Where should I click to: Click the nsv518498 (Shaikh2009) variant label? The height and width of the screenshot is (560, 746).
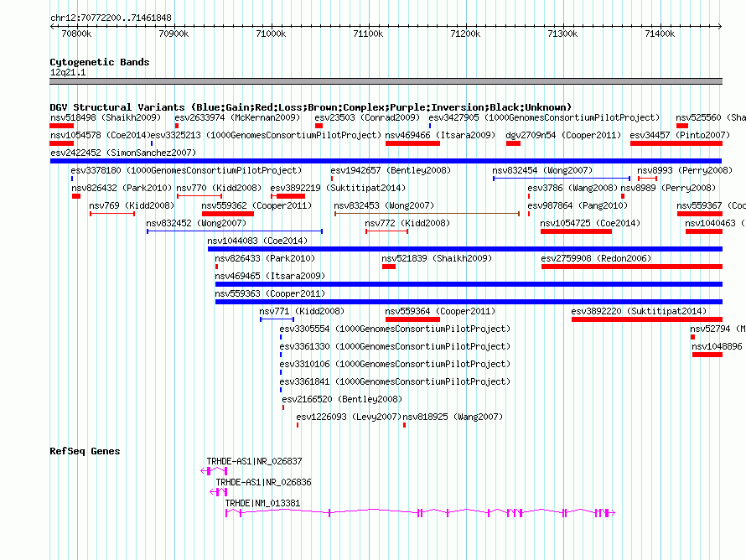106,117
